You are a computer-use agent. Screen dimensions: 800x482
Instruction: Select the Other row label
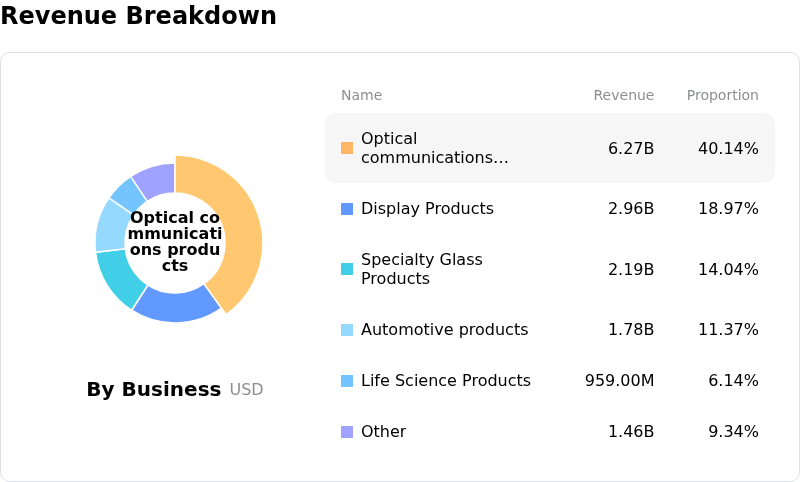pos(383,432)
